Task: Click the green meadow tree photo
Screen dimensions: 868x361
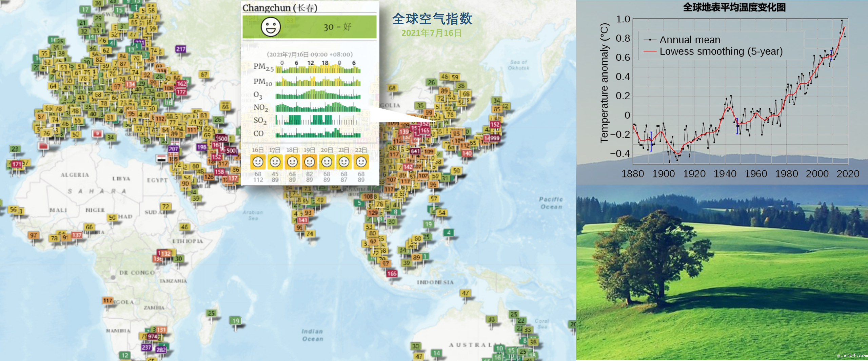Action: [722, 273]
